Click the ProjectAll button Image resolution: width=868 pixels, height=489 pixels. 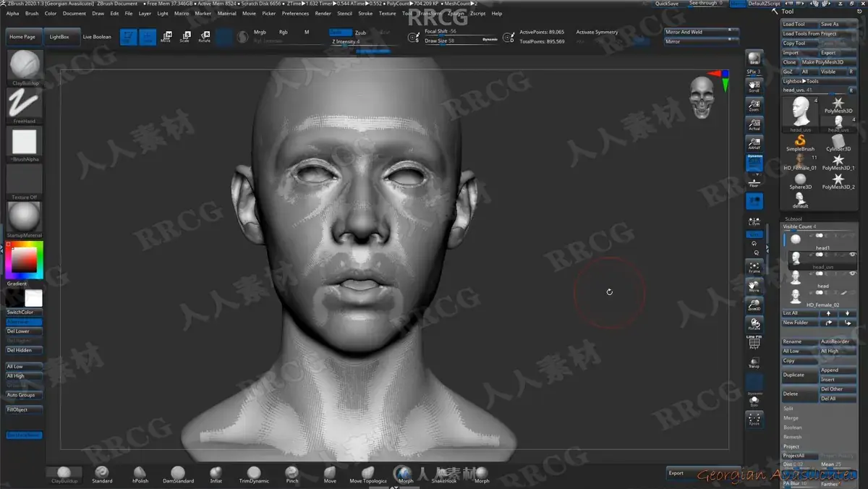point(800,456)
